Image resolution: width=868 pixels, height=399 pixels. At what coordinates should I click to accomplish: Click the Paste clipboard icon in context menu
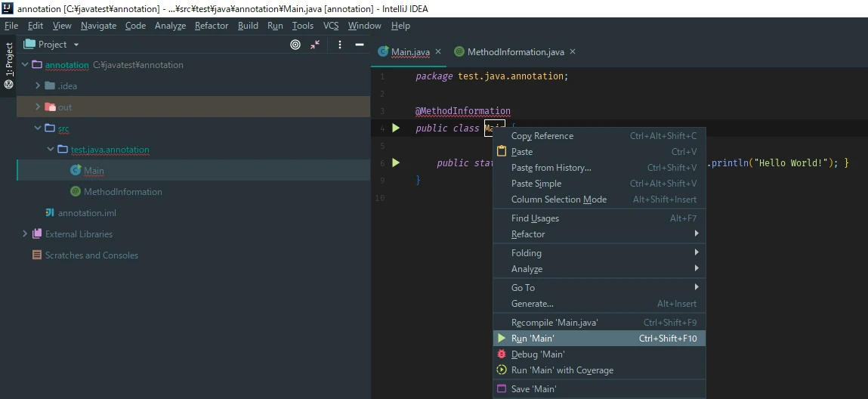click(x=502, y=152)
